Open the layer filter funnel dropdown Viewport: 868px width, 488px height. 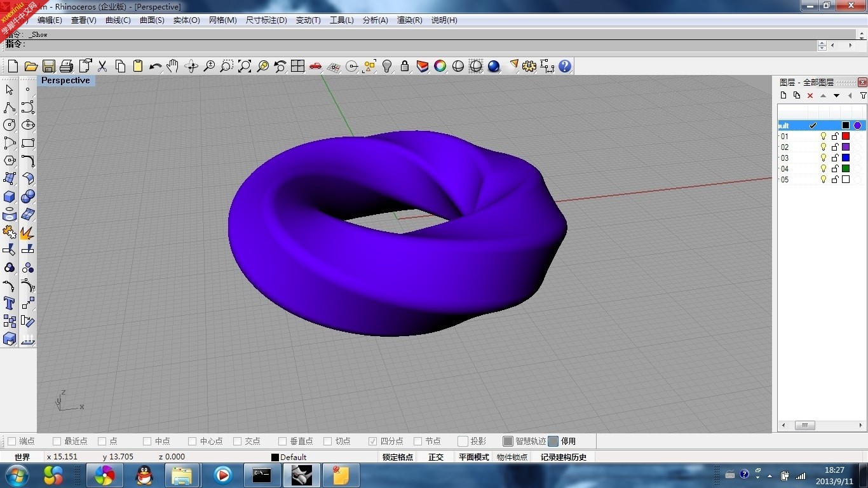tap(863, 95)
